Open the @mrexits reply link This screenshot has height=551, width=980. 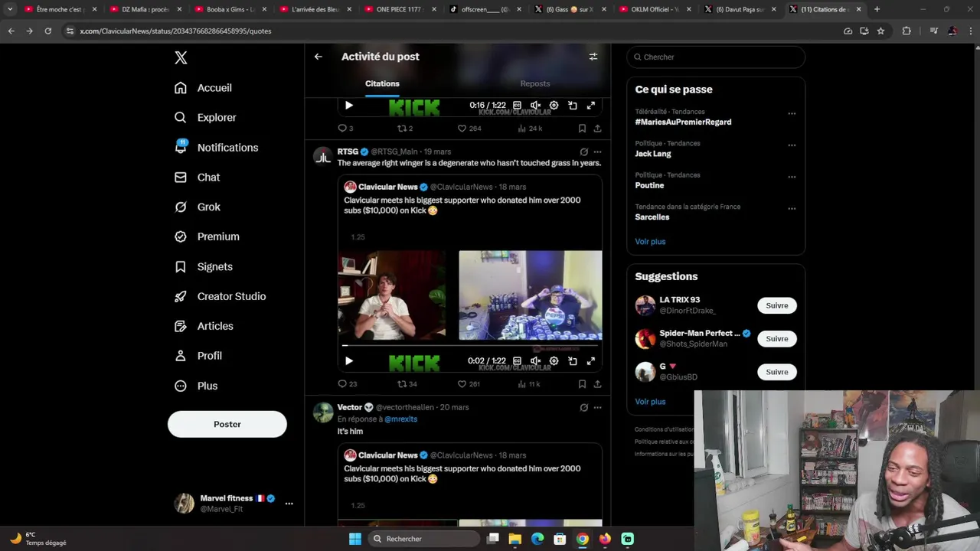[401, 419]
